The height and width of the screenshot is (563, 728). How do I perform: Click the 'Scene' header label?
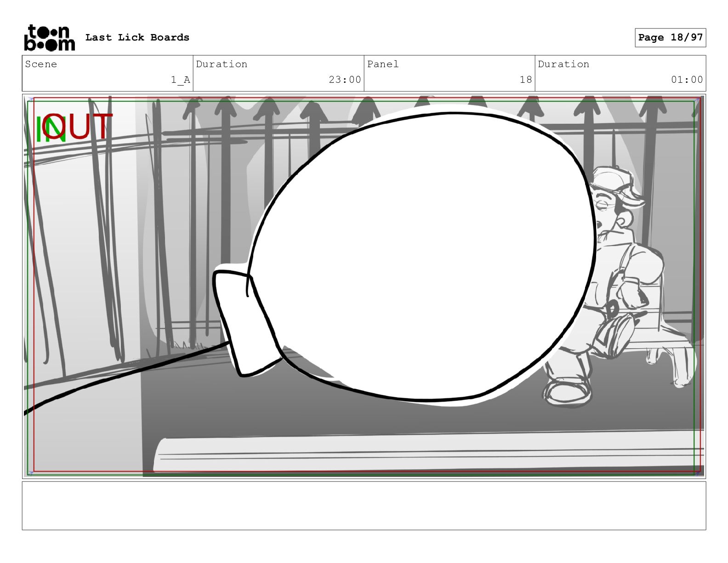pyautogui.click(x=41, y=64)
